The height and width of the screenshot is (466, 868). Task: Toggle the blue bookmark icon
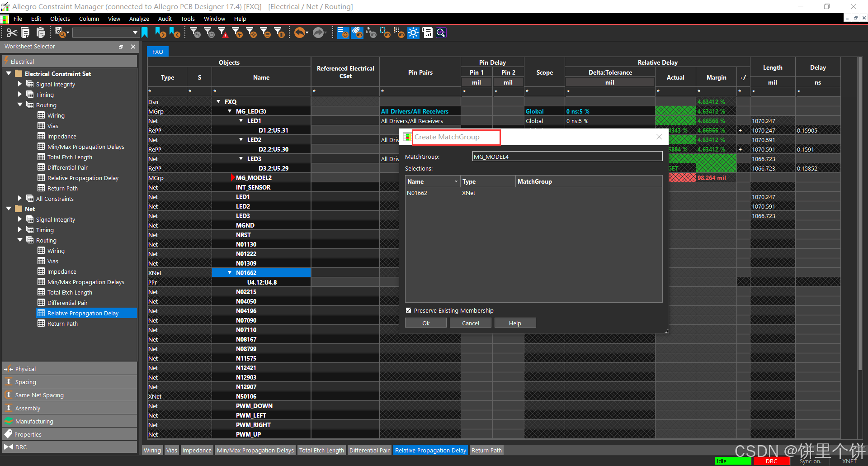pos(145,33)
